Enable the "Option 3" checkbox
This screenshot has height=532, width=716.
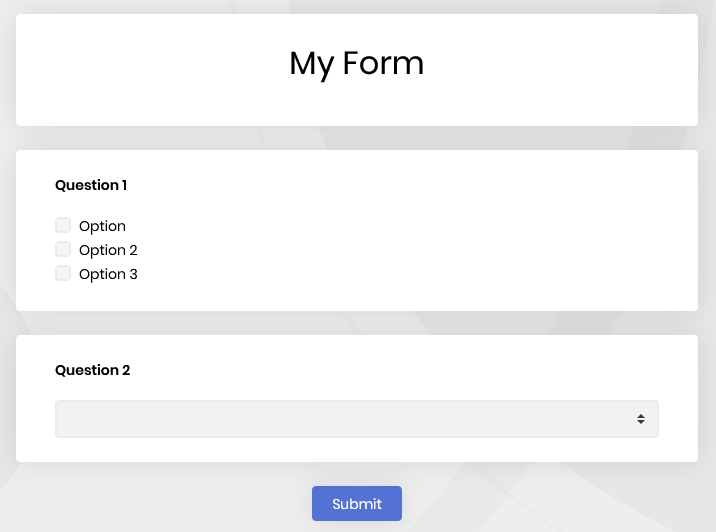coord(63,273)
